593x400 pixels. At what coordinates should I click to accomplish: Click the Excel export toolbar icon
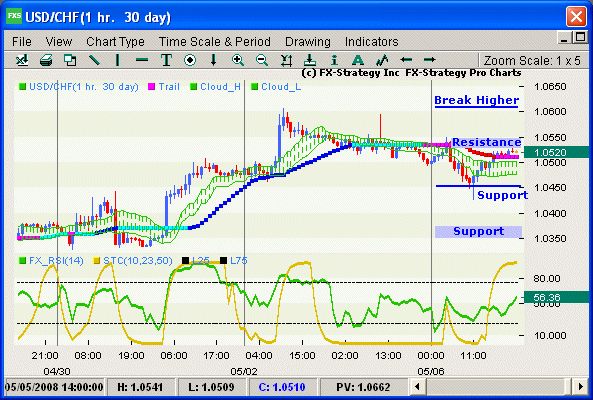coord(22,60)
